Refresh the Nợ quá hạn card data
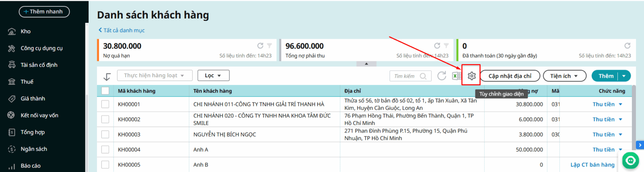644x172 pixels. (x=260, y=46)
